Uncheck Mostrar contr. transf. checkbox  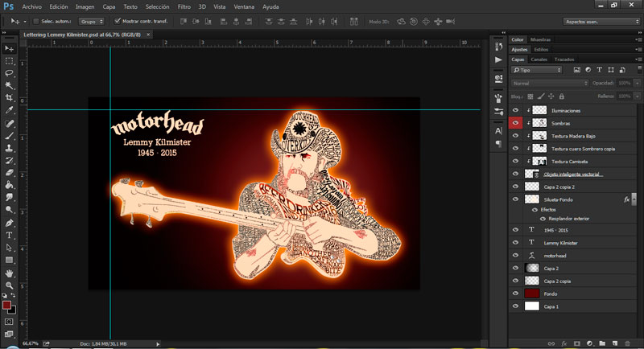[118, 21]
